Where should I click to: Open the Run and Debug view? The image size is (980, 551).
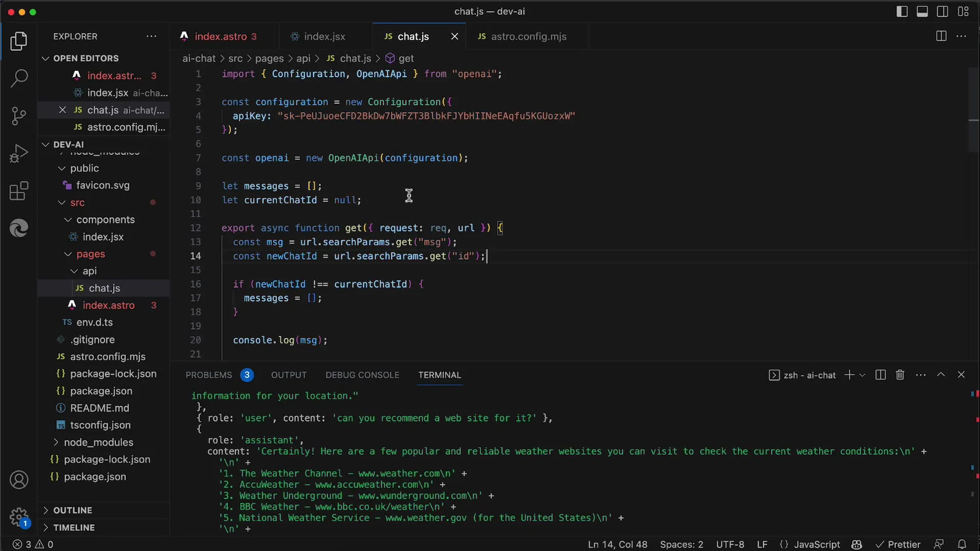19,153
